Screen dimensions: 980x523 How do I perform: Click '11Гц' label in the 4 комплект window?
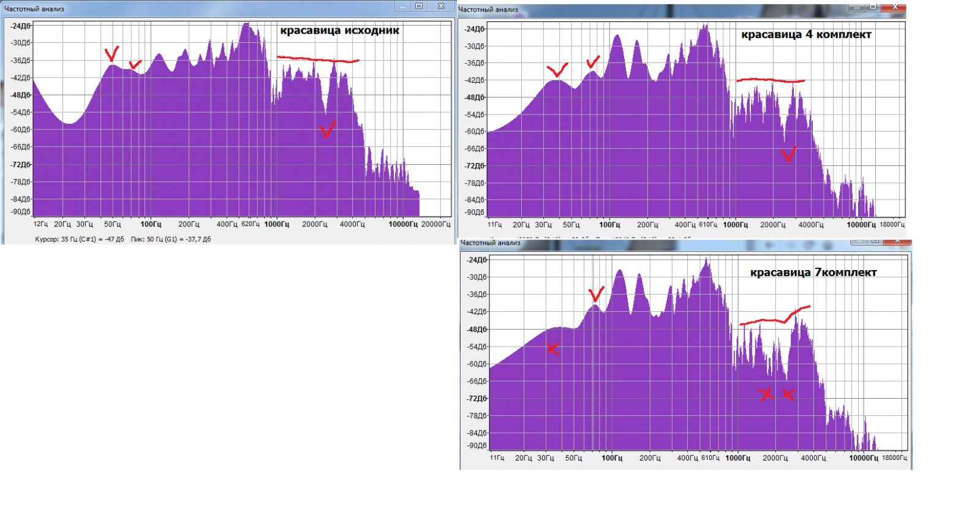tap(495, 225)
